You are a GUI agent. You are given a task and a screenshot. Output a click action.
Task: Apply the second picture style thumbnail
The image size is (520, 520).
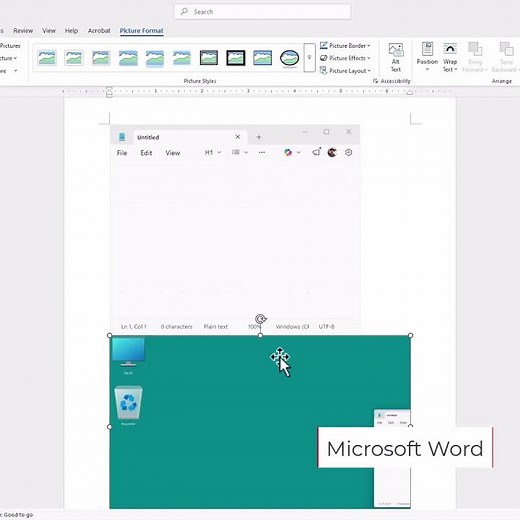74,58
